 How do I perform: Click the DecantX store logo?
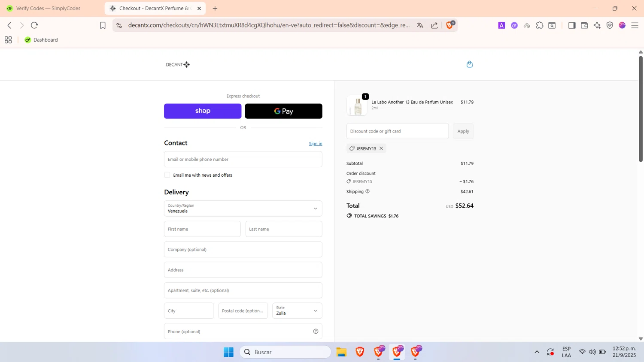pyautogui.click(x=178, y=64)
